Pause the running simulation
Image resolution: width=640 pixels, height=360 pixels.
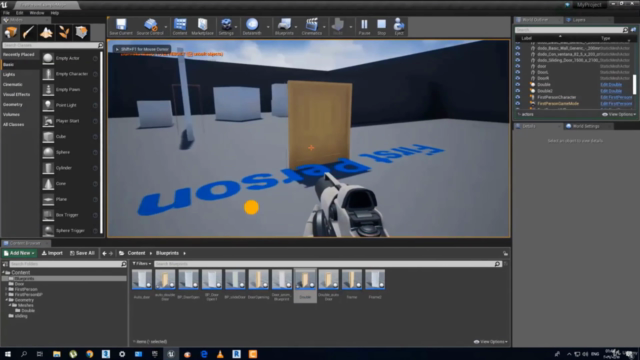[364, 27]
